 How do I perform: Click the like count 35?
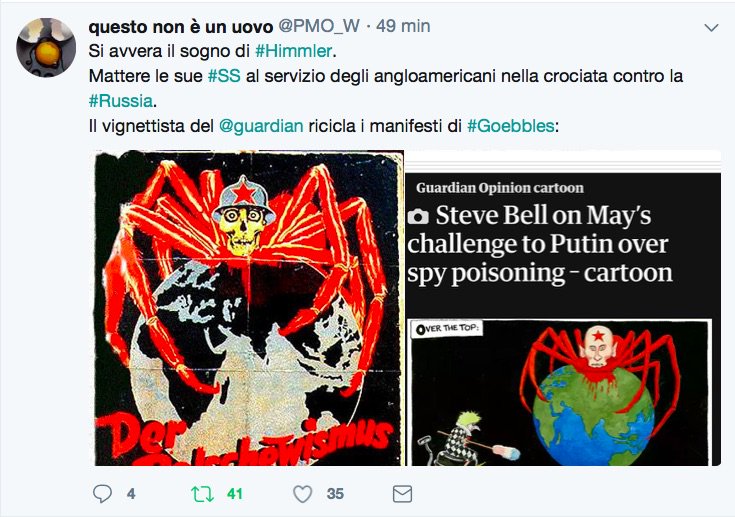point(335,494)
